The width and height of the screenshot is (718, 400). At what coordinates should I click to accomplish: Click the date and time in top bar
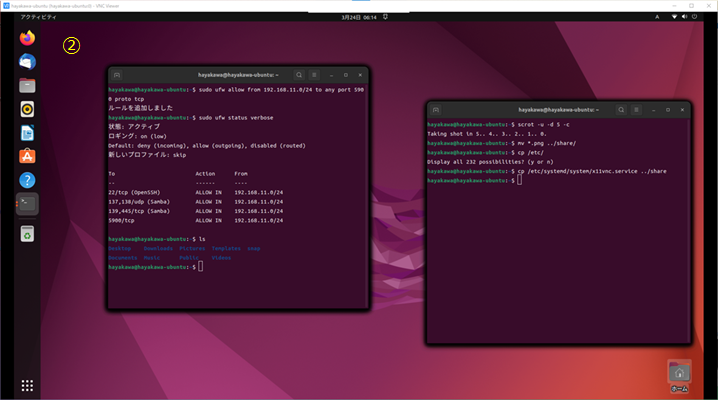coord(358,19)
